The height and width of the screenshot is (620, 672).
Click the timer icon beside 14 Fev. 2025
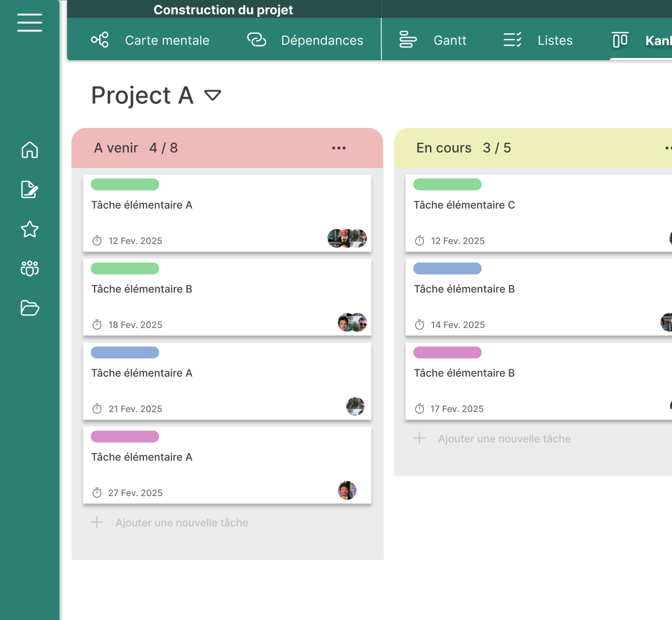420,325
